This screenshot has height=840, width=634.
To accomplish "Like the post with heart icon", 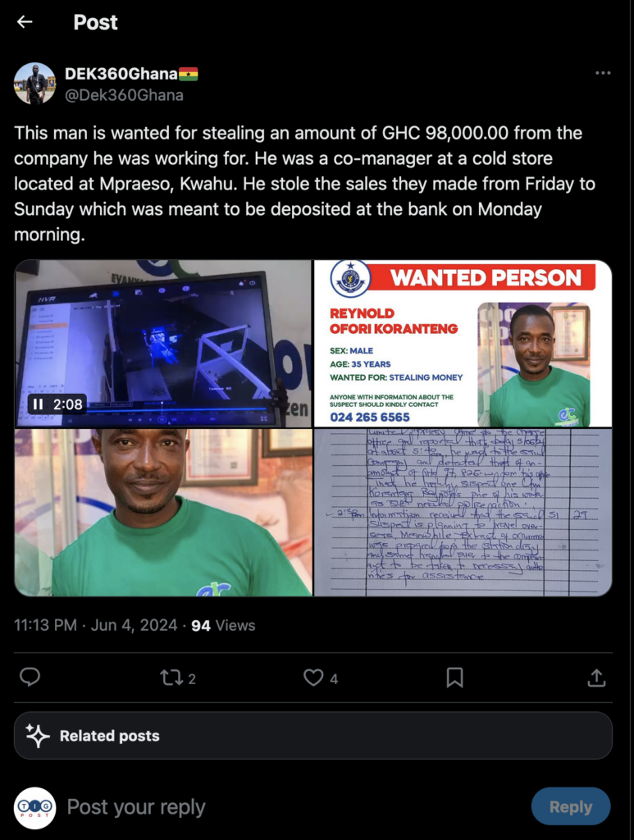I will click(x=313, y=678).
